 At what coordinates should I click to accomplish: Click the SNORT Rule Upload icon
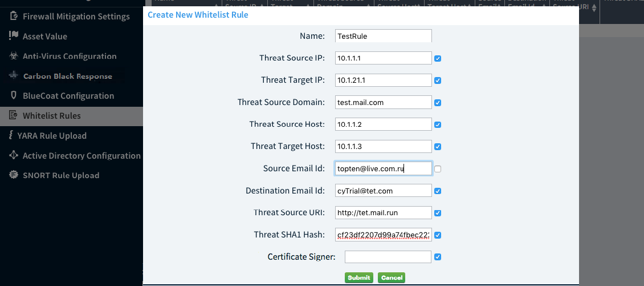pyautogui.click(x=14, y=175)
